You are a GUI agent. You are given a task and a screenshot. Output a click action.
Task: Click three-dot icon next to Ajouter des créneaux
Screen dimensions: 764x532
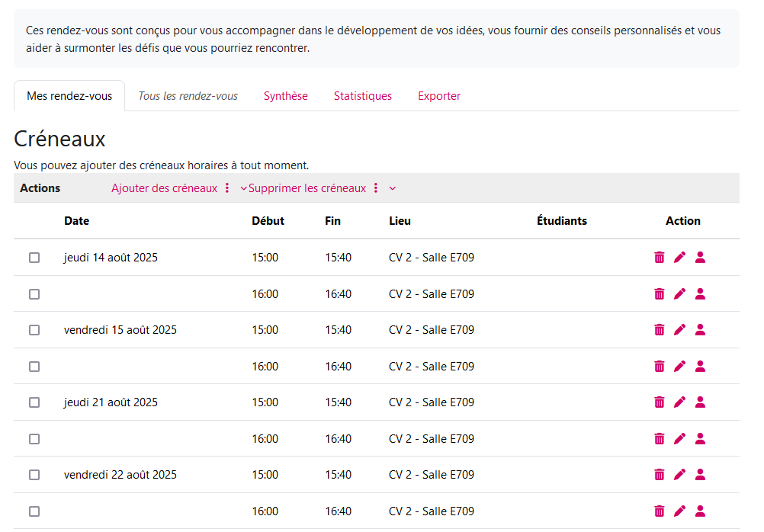[x=227, y=188]
